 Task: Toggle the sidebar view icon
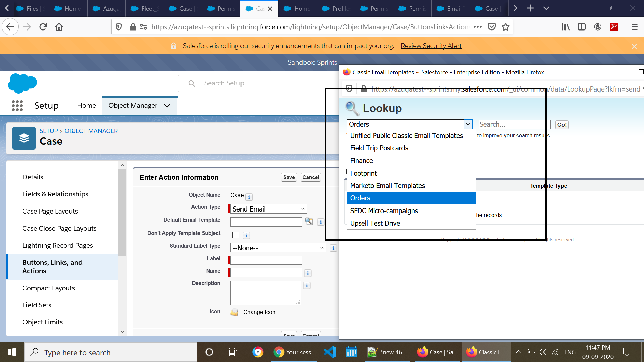pyautogui.click(x=582, y=27)
